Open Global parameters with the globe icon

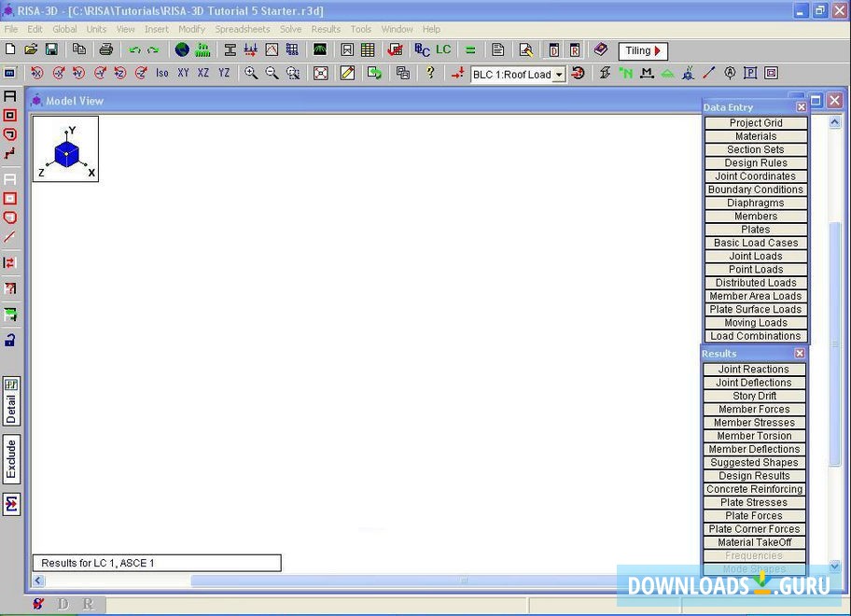click(182, 49)
